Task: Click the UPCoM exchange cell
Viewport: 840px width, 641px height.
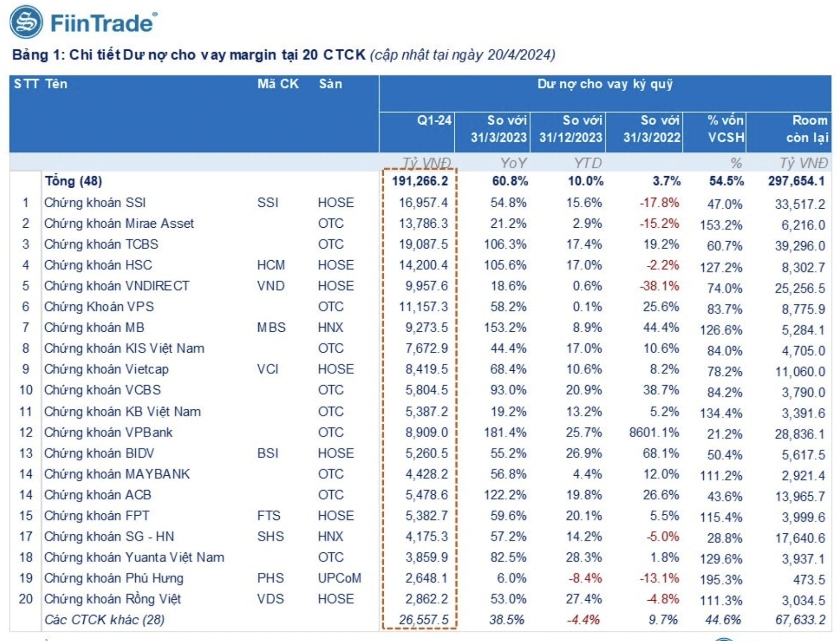Action: point(339,578)
